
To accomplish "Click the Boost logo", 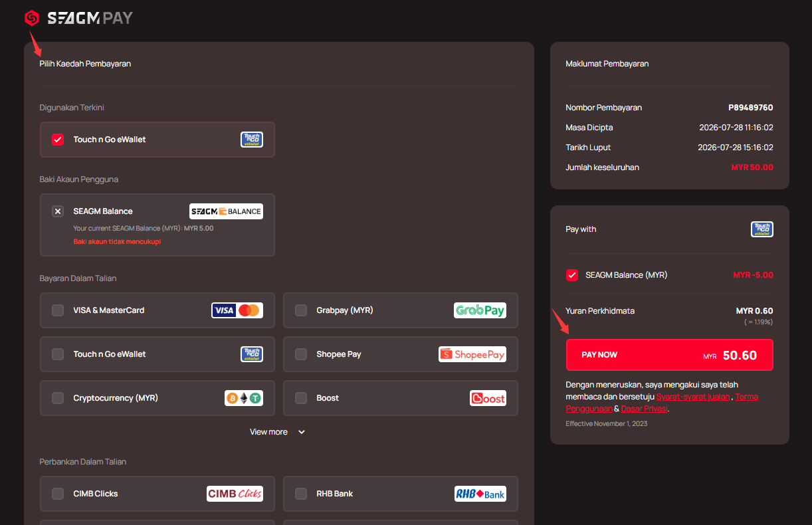I will [488, 398].
